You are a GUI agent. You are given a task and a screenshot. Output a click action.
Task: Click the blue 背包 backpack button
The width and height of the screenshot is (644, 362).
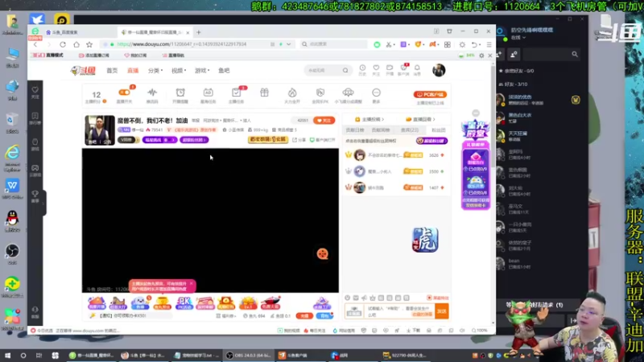click(x=325, y=315)
